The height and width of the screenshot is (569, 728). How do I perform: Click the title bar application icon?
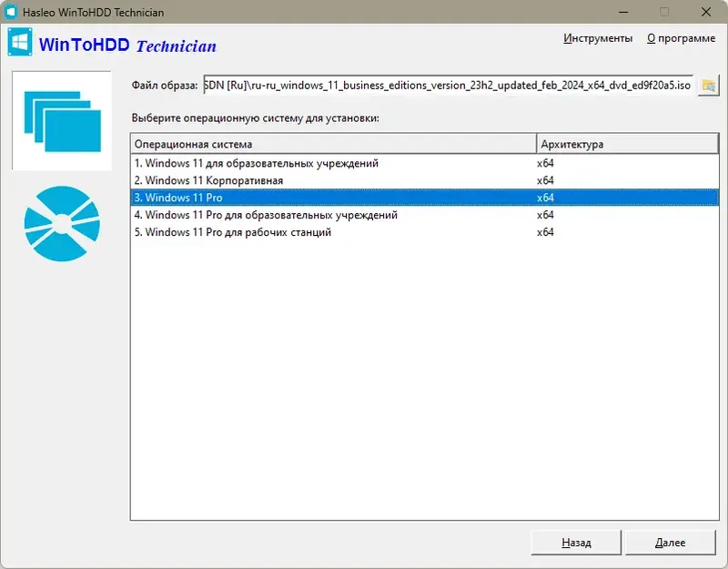click(x=10, y=12)
